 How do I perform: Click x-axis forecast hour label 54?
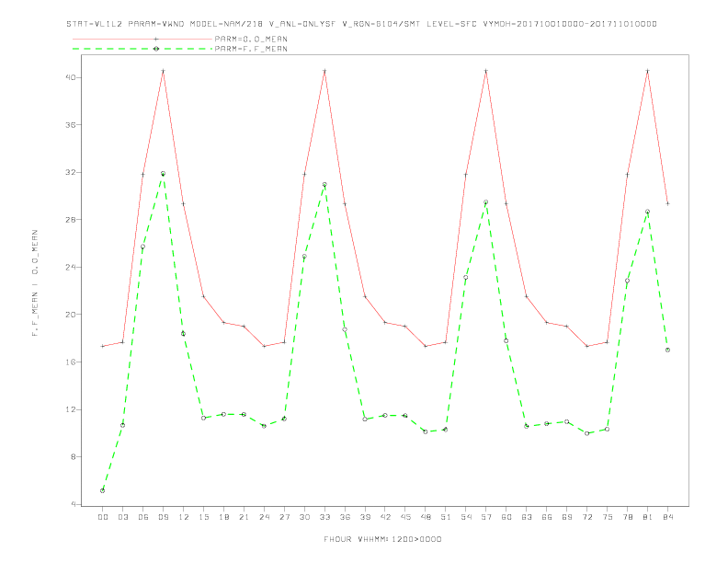[x=466, y=517]
